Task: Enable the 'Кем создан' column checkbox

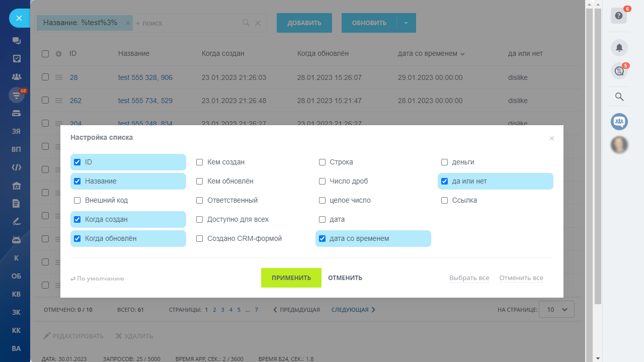Action: [200, 162]
